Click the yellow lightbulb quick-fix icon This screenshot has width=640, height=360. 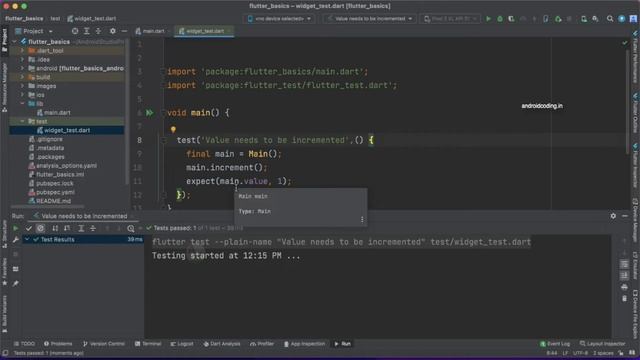point(173,130)
